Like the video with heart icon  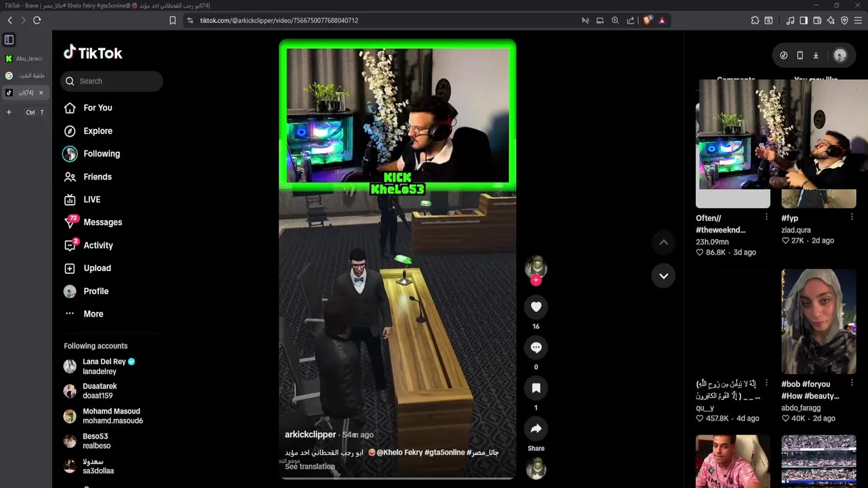click(536, 307)
